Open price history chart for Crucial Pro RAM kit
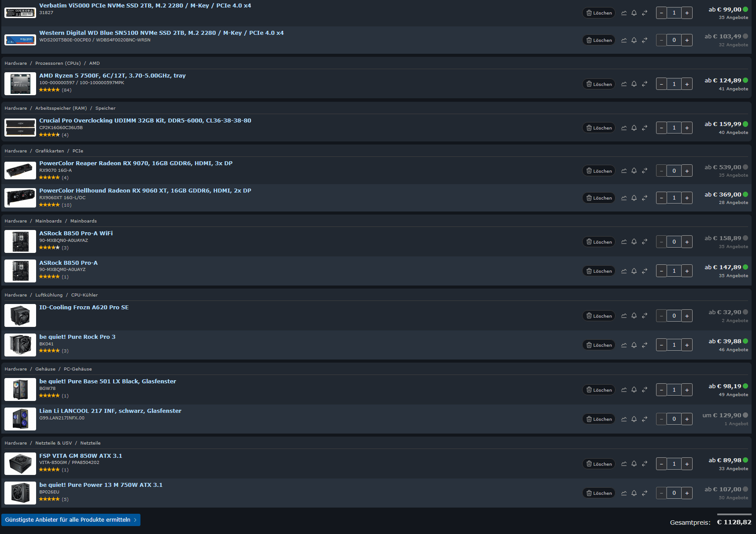756x534 pixels. 624,128
